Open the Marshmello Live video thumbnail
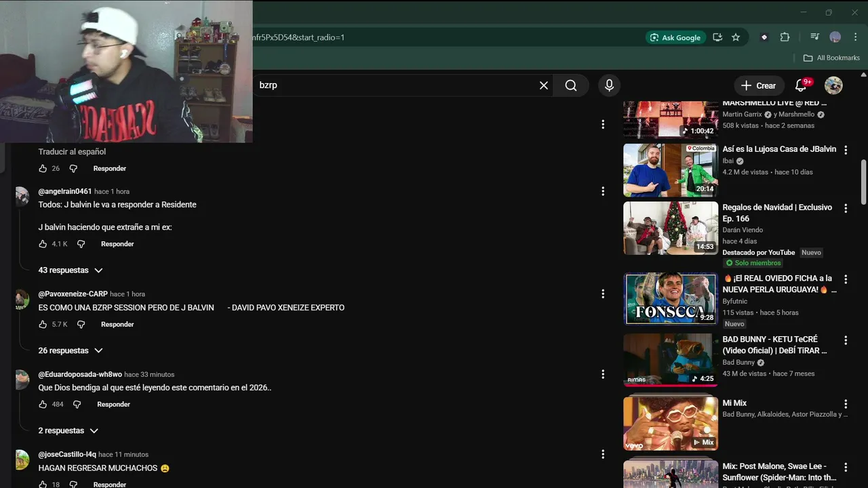The image size is (868, 488). [671, 120]
